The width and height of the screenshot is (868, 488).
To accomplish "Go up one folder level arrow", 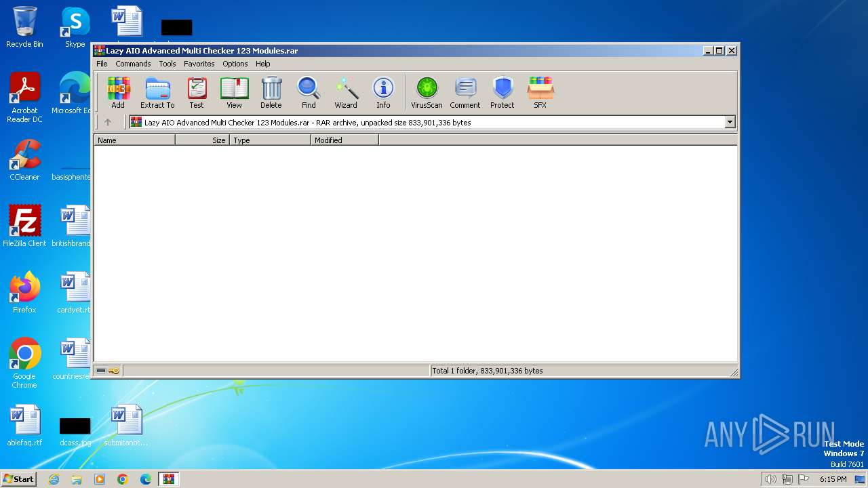I will pyautogui.click(x=107, y=123).
